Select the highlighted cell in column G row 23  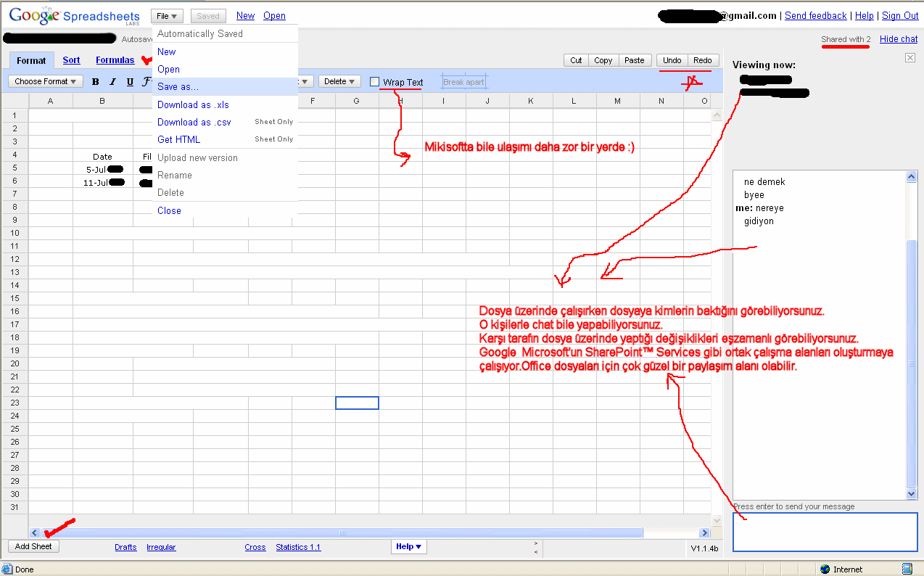[x=357, y=403]
